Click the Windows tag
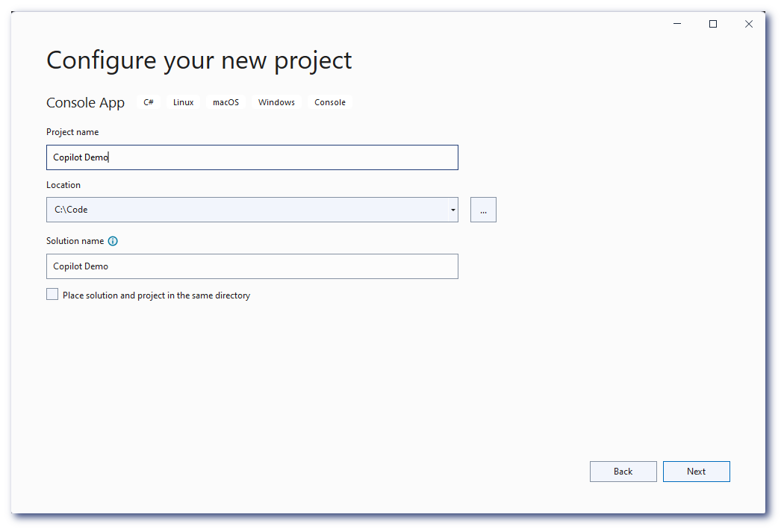This screenshot has height=532, width=784. point(276,102)
